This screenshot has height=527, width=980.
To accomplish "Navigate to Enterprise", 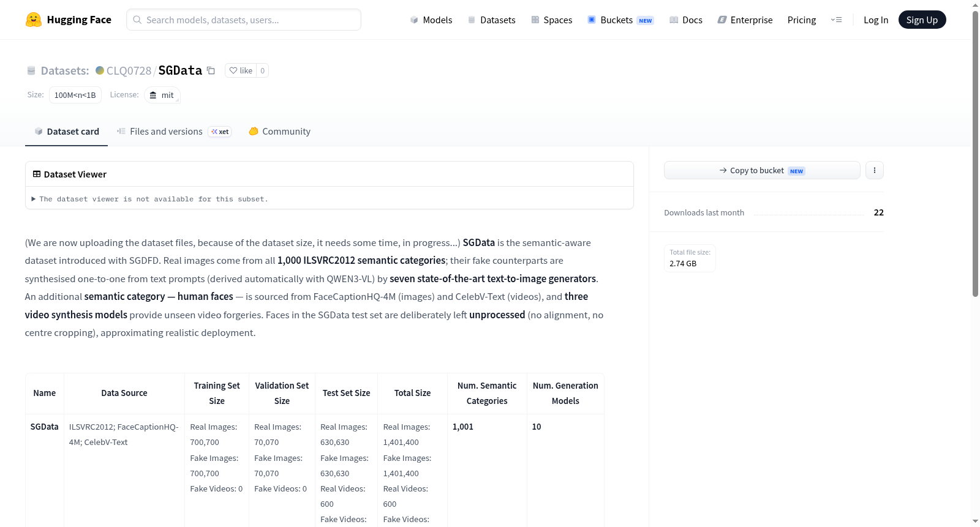I will click(745, 20).
